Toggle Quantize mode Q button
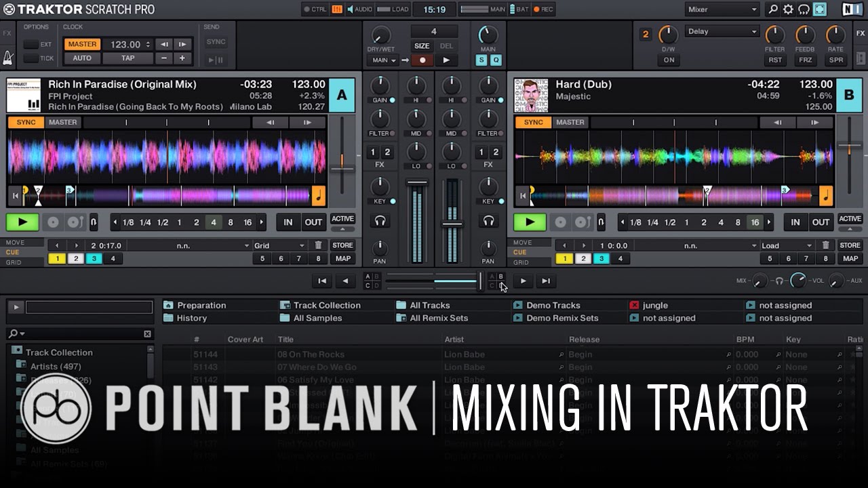 [496, 60]
